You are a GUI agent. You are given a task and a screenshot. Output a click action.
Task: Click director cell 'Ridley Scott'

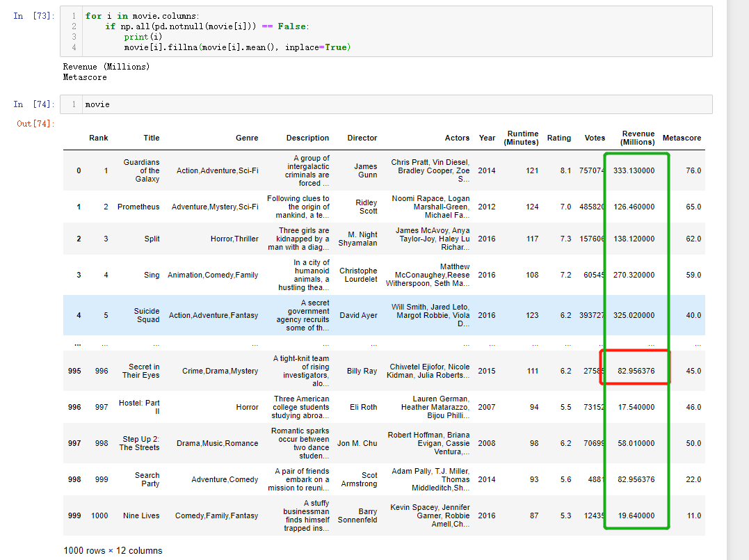[367, 207]
